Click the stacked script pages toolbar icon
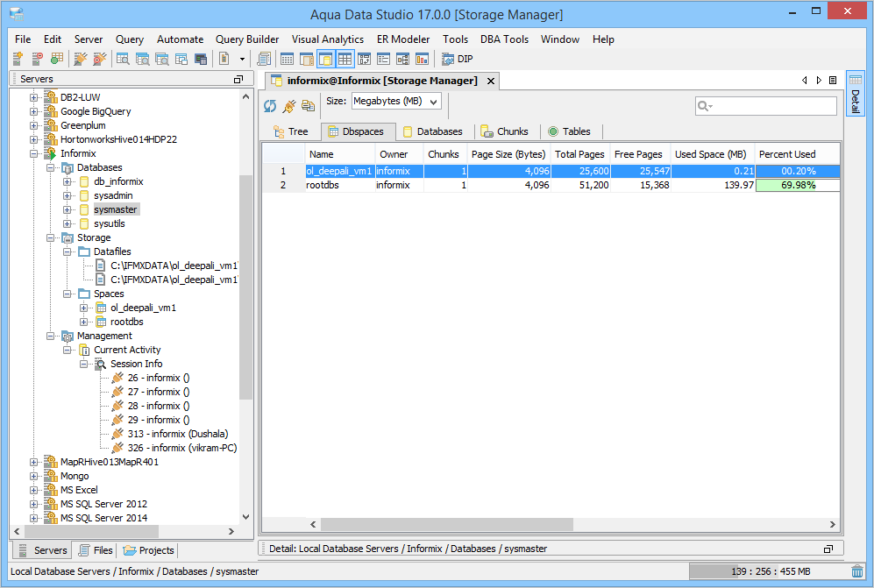This screenshot has height=588, width=874. pyautogui.click(x=264, y=59)
